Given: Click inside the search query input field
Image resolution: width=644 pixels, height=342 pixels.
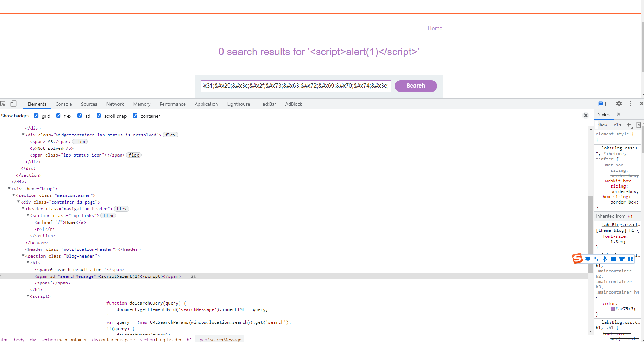Looking at the screenshot, I should point(296,86).
